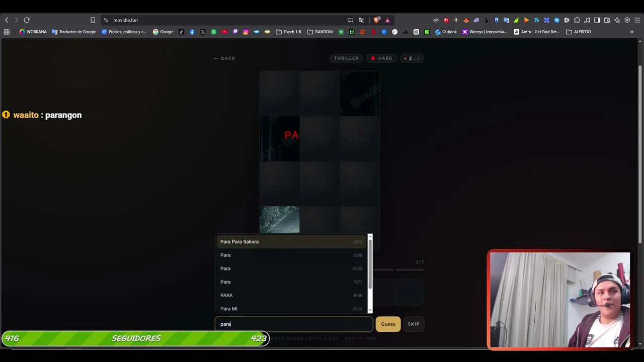Open the ChatGPT bookmark icon

(x=416, y=32)
